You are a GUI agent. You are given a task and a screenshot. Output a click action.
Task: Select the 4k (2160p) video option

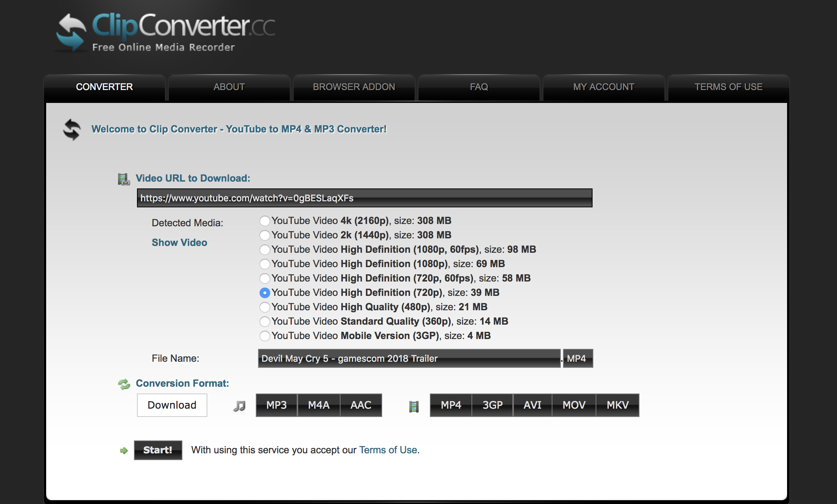point(265,221)
